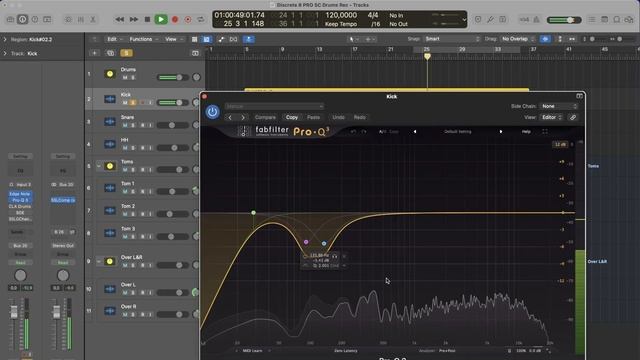Open the List Editors icon
This screenshot has width=640, height=360.
click(592, 19)
